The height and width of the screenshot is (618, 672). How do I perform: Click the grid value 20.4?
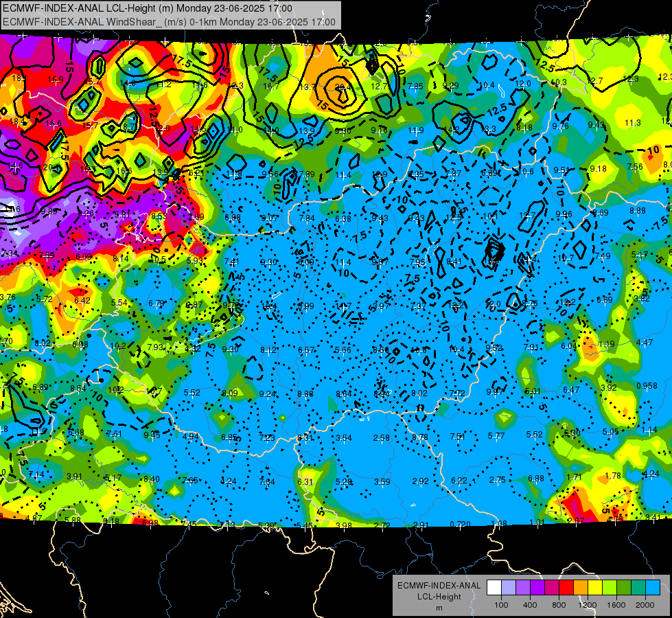[x=342, y=87]
